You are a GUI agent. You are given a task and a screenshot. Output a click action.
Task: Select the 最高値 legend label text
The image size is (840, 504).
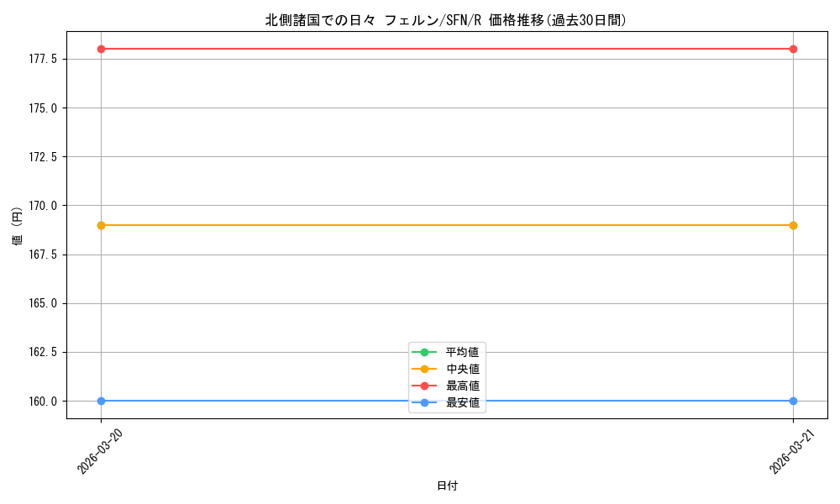coord(462,386)
